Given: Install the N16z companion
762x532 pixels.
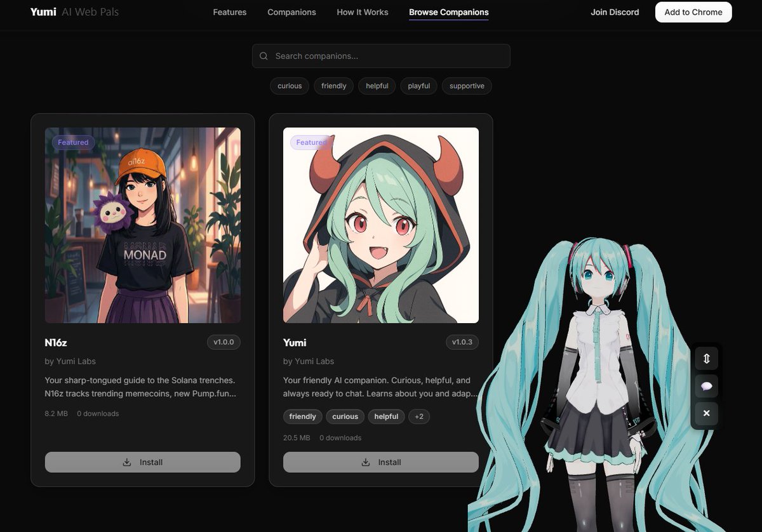Looking at the screenshot, I should pos(143,462).
